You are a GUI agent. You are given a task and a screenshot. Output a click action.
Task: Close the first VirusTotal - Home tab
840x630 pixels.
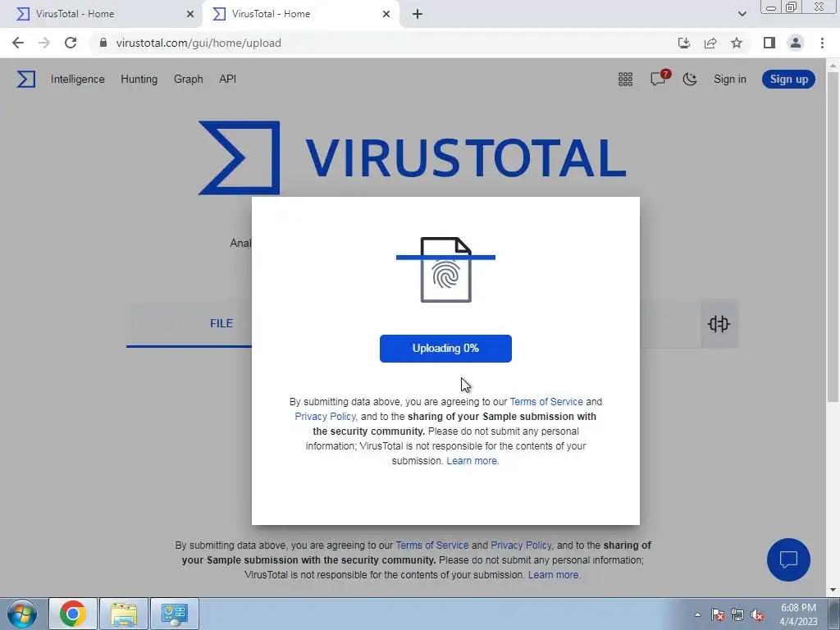[190, 15]
